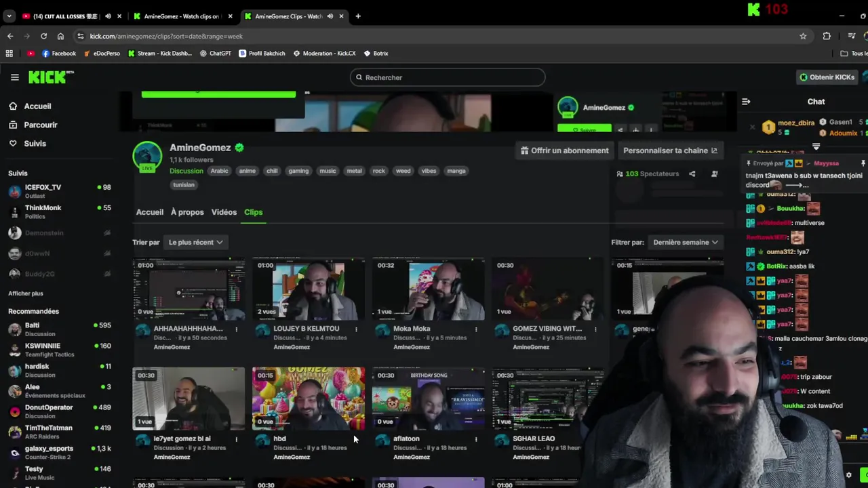The image size is (868, 488).
Task: Click the share icon beside Spectateurs
Action: click(x=692, y=174)
